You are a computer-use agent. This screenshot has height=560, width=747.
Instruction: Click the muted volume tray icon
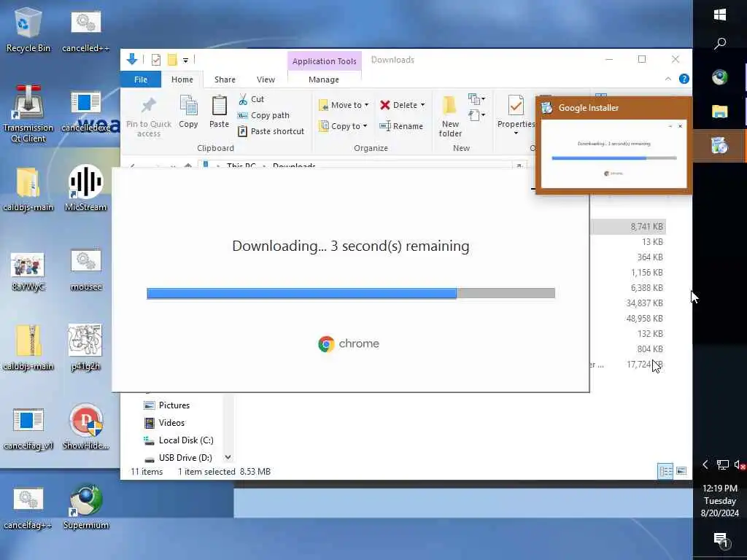coord(740,464)
